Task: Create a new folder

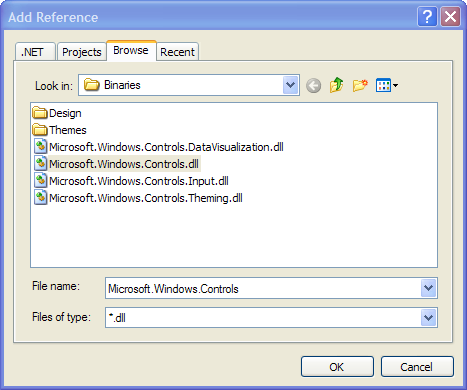Action: 360,85
